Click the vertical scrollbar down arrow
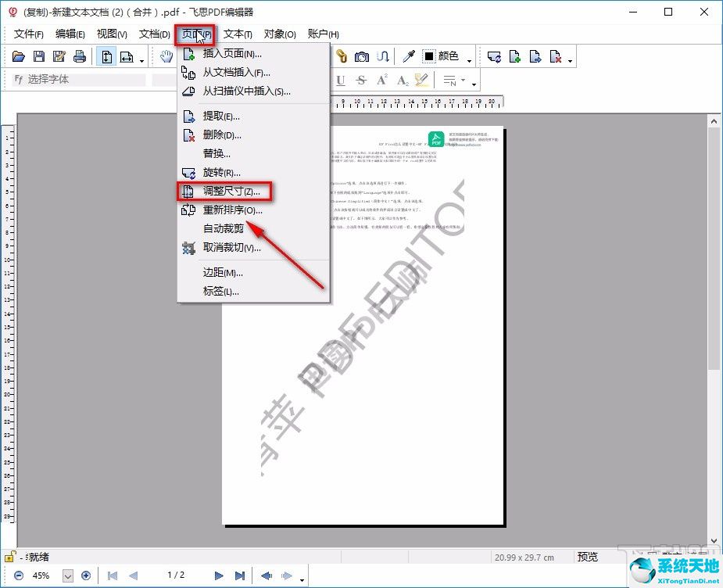Image resolution: width=723 pixels, height=588 pixels. click(x=714, y=540)
